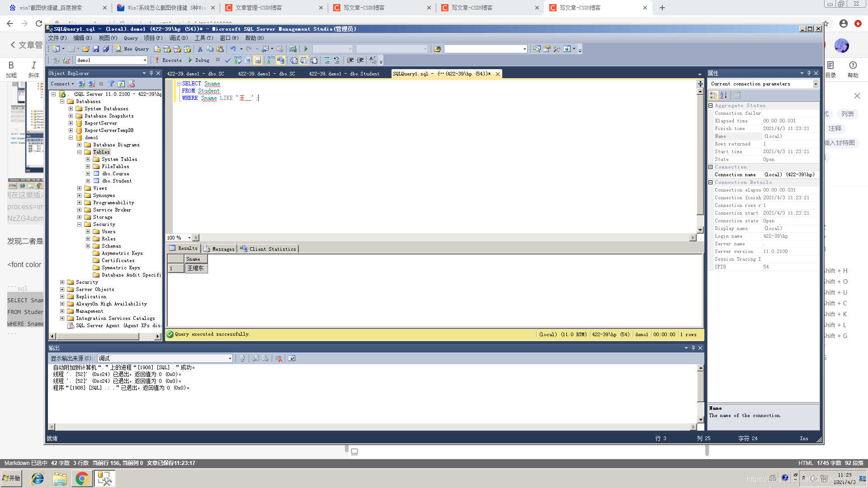Switch to the dbo.Student tab
This screenshot has width=868, height=488.
pos(344,74)
